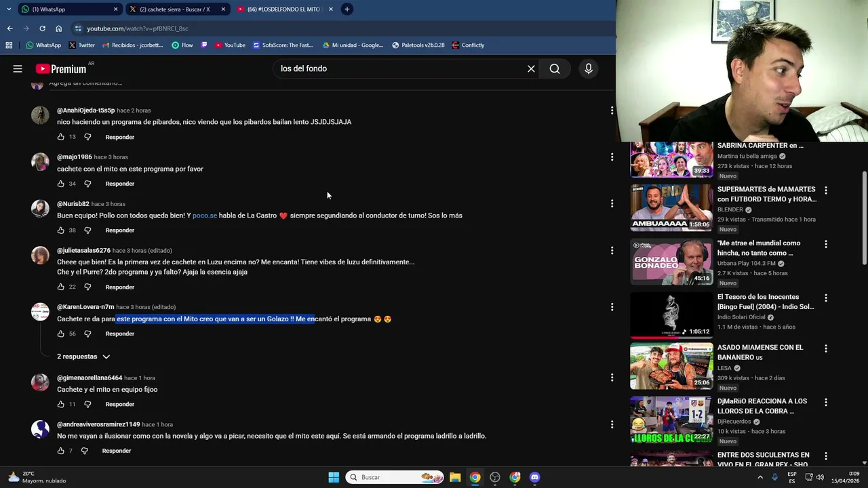The height and width of the screenshot is (488, 868).
Task: Dislike the comment by @AnahiOjeda-t5s5p
Action: (x=87, y=137)
